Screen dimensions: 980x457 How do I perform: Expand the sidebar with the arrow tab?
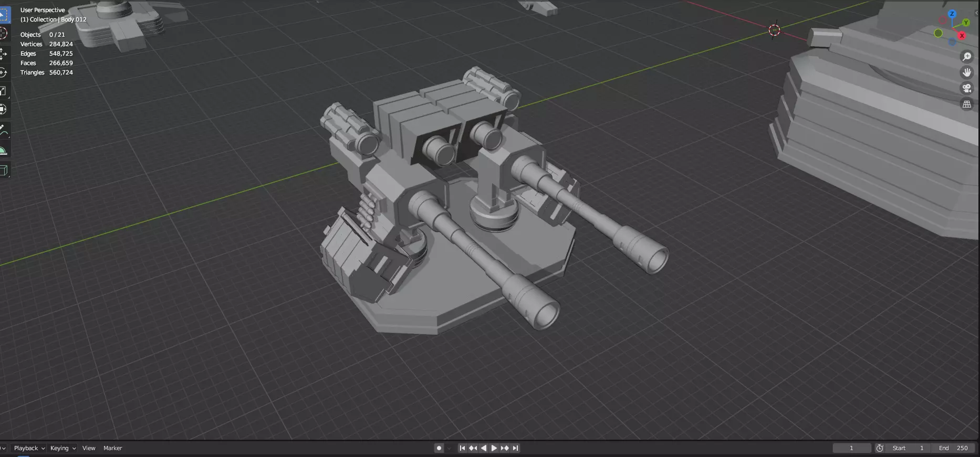point(977,13)
